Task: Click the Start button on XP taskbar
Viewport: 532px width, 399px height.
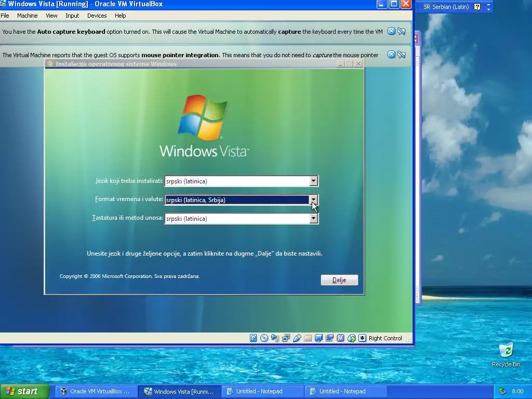Action: [24, 391]
